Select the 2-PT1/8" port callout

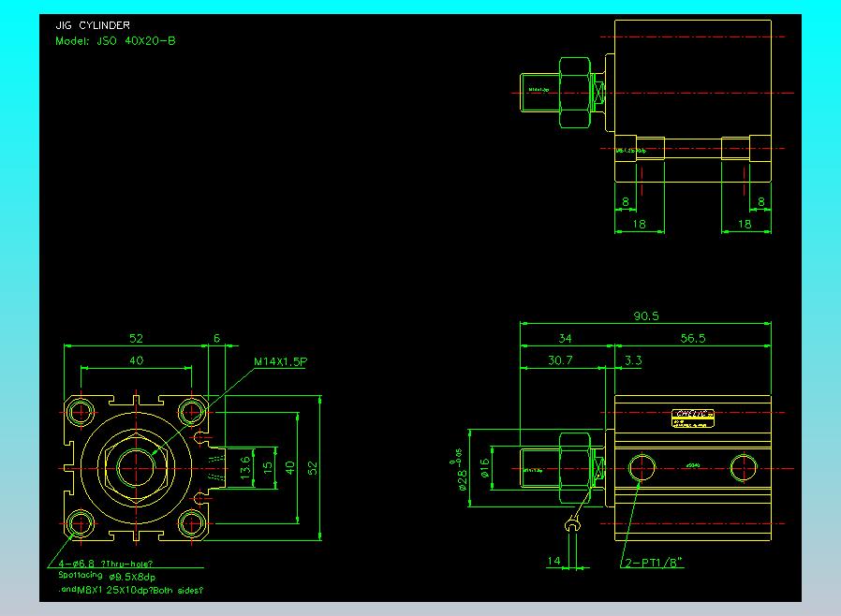654,563
